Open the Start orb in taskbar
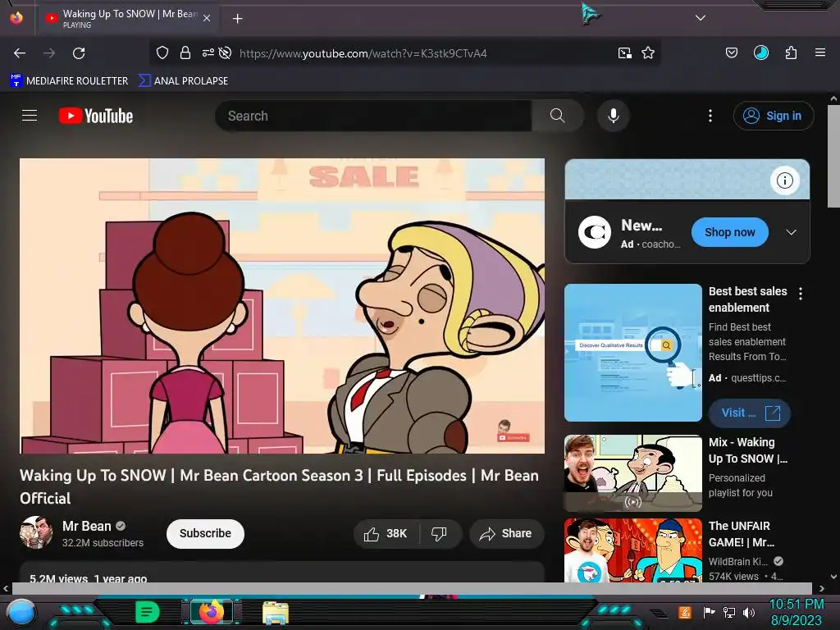This screenshot has height=630, width=840. pos(21,613)
